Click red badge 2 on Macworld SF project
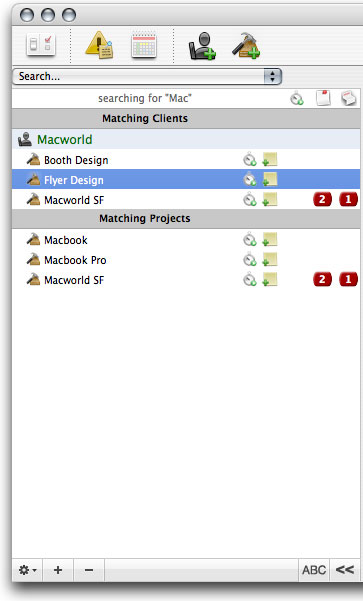 (x=322, y=279)
